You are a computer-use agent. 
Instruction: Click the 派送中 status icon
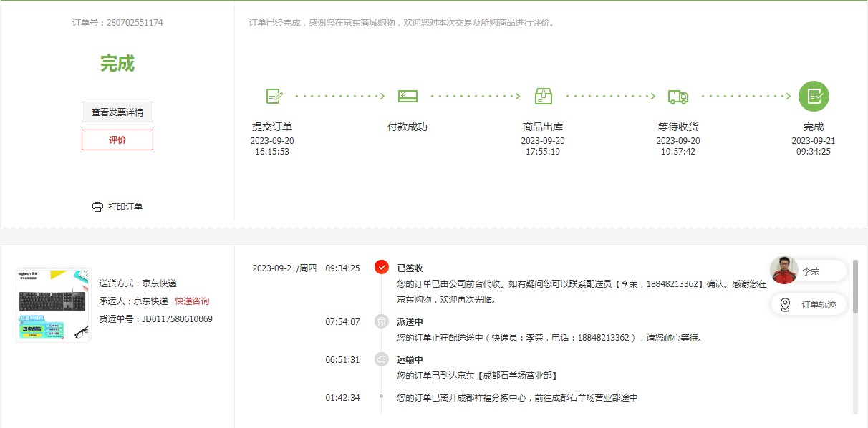382,322
